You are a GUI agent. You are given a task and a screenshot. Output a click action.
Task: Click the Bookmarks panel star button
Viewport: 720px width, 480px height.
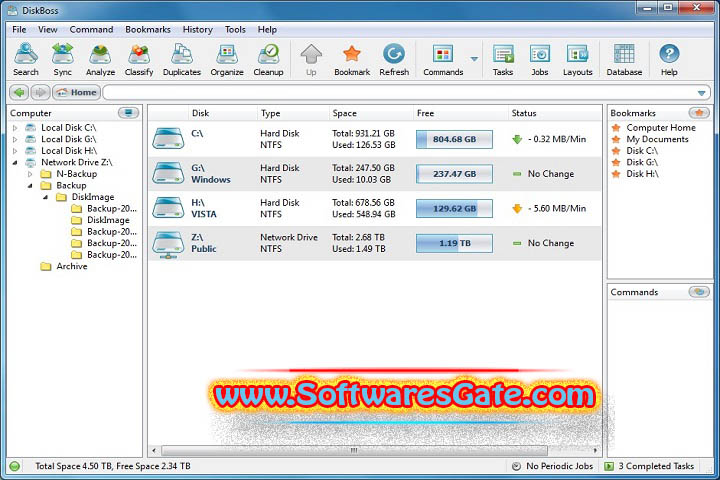coord(699,113)
